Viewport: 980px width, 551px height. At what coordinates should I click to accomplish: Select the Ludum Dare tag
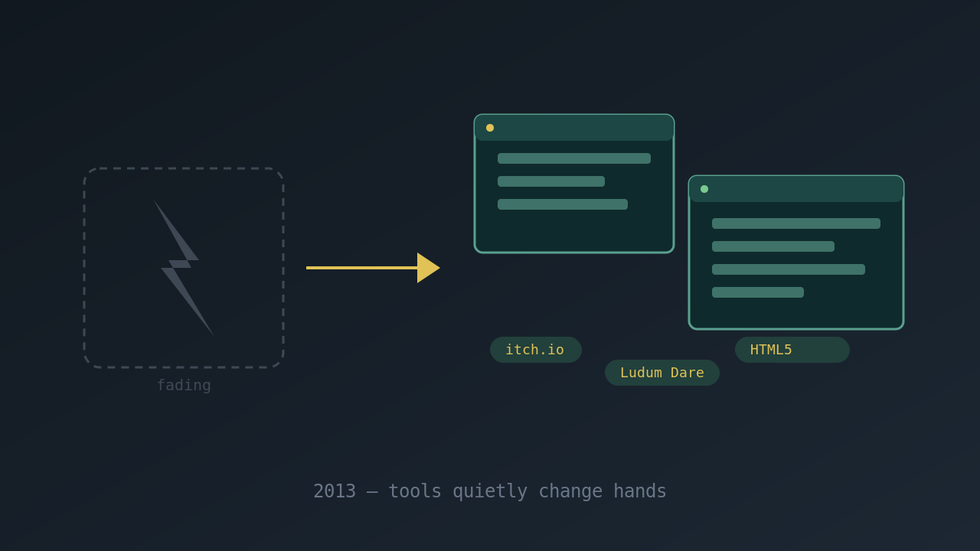[662, 373]
